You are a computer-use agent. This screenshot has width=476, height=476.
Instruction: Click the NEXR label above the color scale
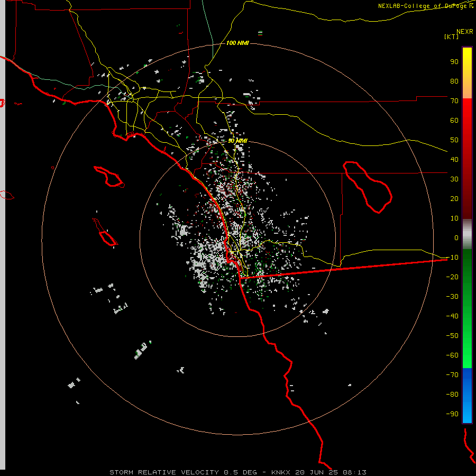click(464, 32)
